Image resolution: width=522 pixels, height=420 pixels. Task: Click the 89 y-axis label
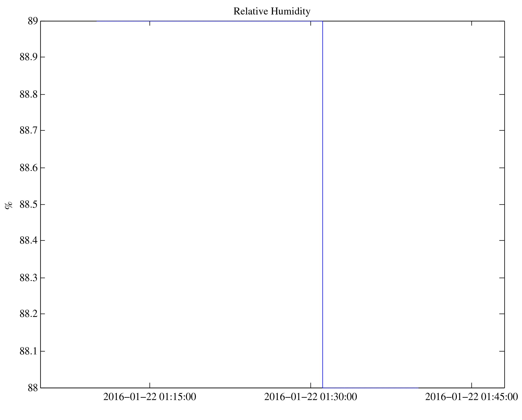point(33,21)
